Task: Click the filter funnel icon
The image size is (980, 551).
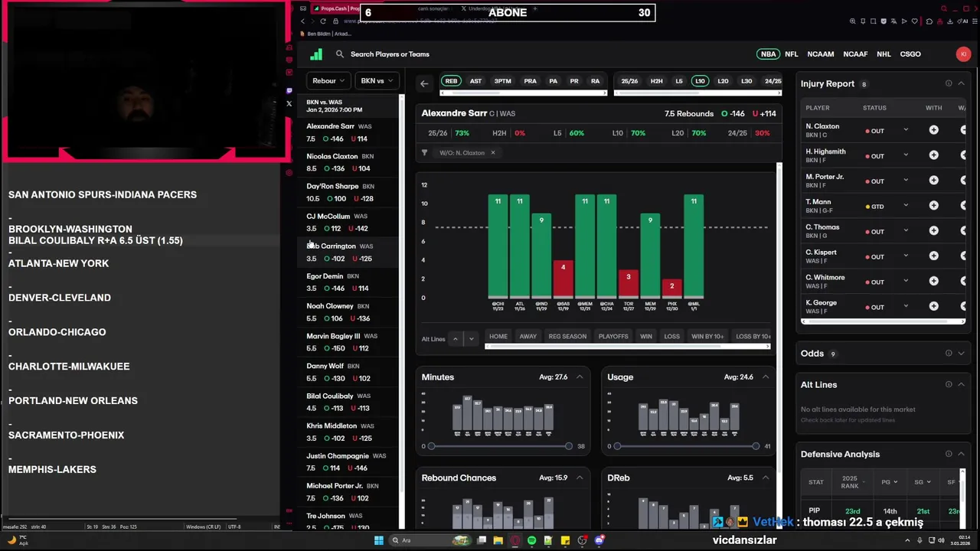Action: pyautogui.click(x=424, y=152)
